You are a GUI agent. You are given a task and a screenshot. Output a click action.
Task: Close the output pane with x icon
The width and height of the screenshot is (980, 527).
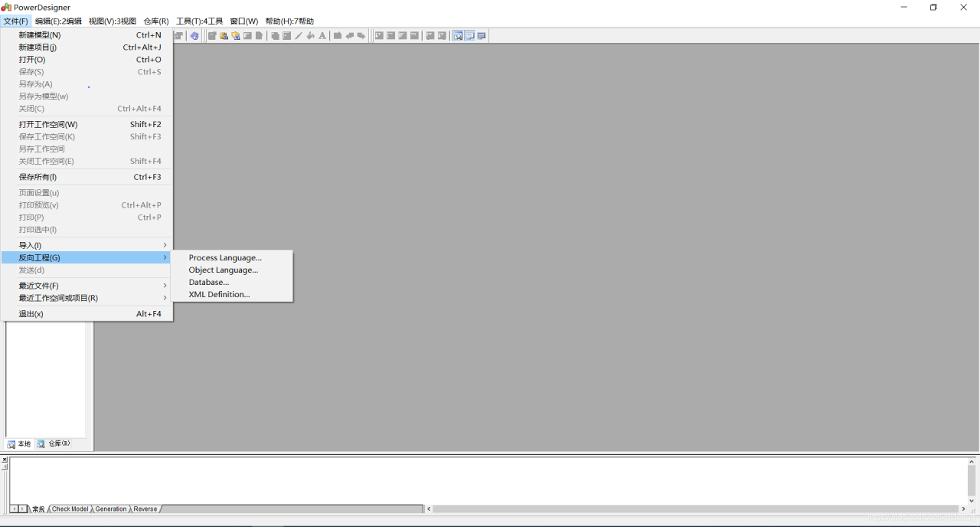[5, 460]
